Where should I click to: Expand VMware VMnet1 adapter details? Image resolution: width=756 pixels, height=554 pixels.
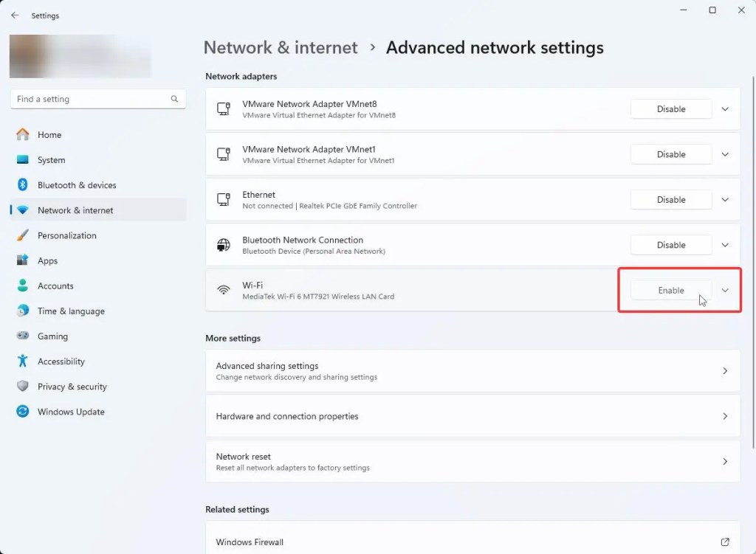tap(725, 154)
